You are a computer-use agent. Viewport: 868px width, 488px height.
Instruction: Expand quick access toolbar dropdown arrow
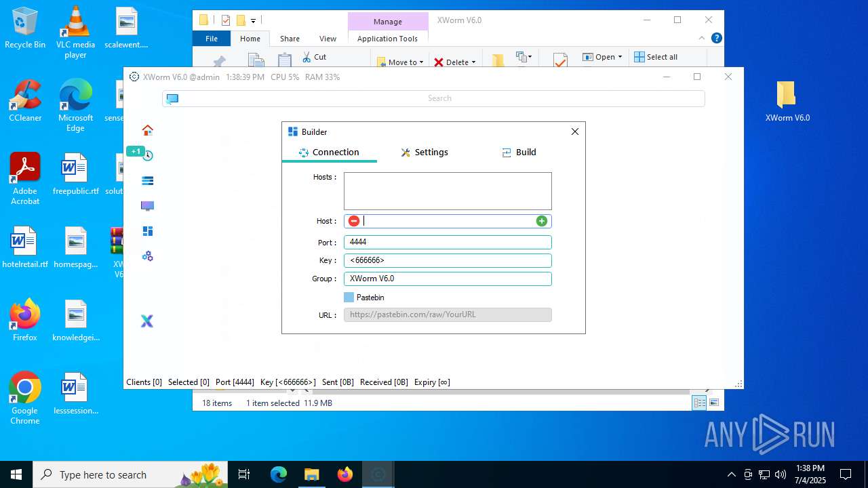tap(253, 21)
